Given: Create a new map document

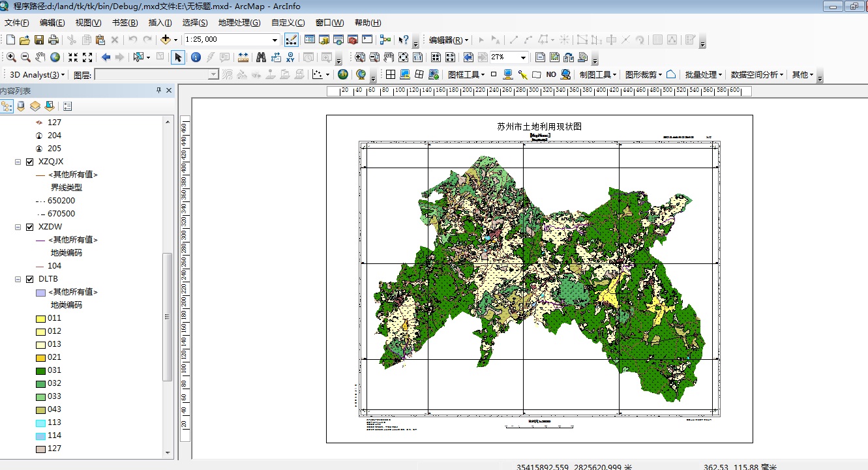Looking at the screenshot, I should click(10, 40).
